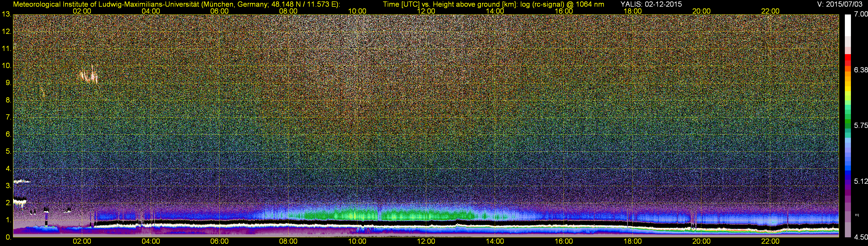Screen dimensions: 868x246
Task: Click the 6.38 color scale value
Action: tap(860, 70)
